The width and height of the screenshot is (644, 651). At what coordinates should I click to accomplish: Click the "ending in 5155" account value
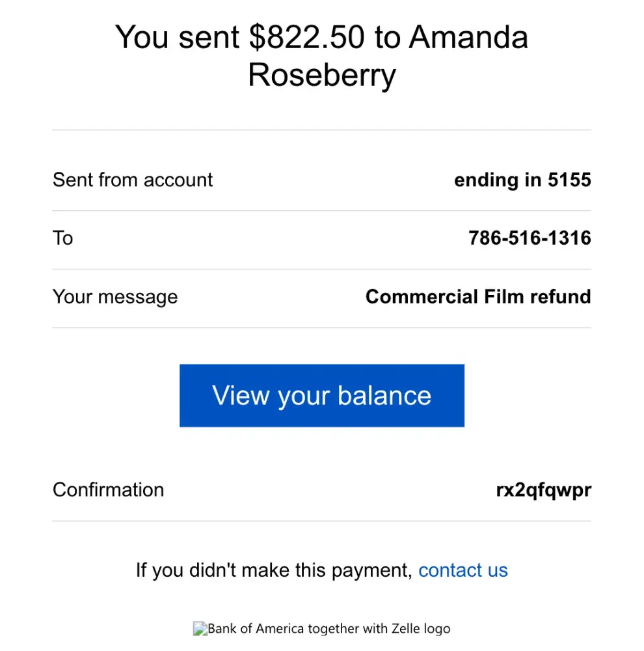click(x=522, y=180)
